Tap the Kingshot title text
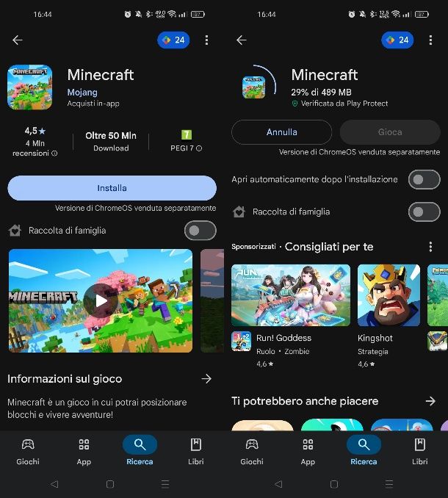Viewport: 448px width, 498px height. pos(375,339)
